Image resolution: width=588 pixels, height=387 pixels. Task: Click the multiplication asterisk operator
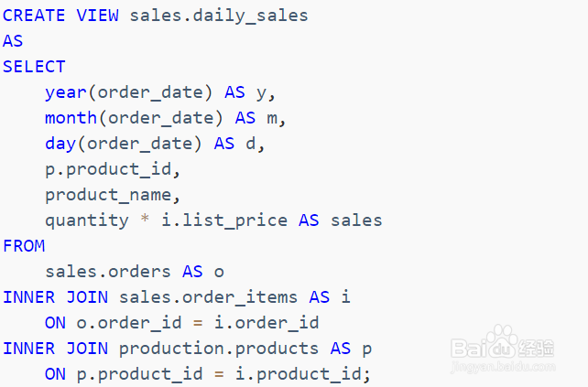coord(145,219)
